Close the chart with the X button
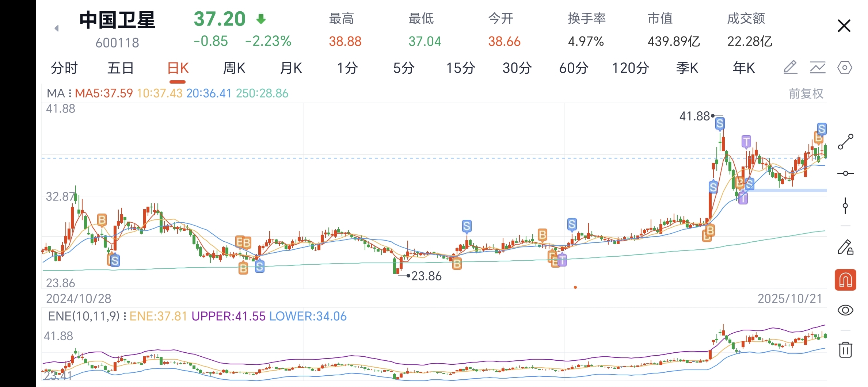 [x=844, y=26]
